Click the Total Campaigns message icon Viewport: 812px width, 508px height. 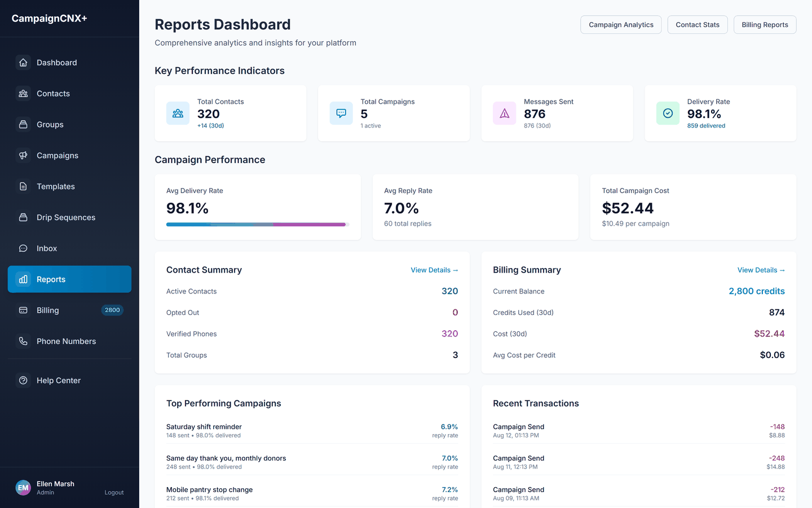coord(341,113)
